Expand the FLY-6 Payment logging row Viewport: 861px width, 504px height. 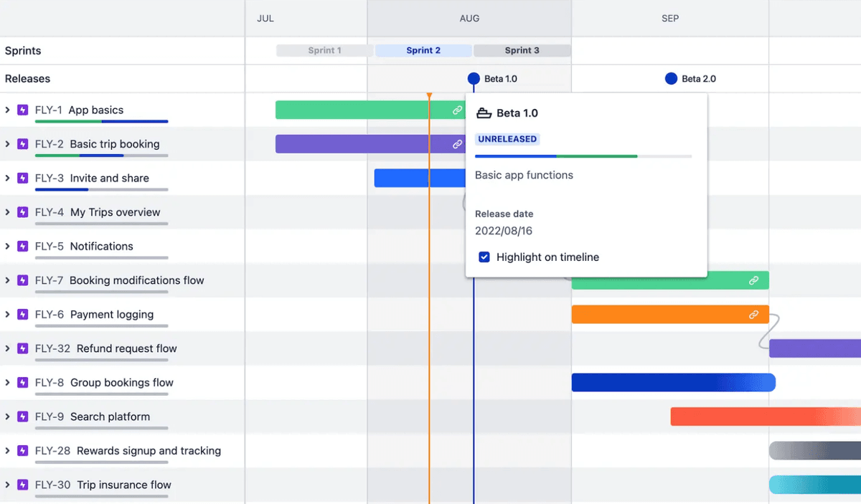point(7,315)
